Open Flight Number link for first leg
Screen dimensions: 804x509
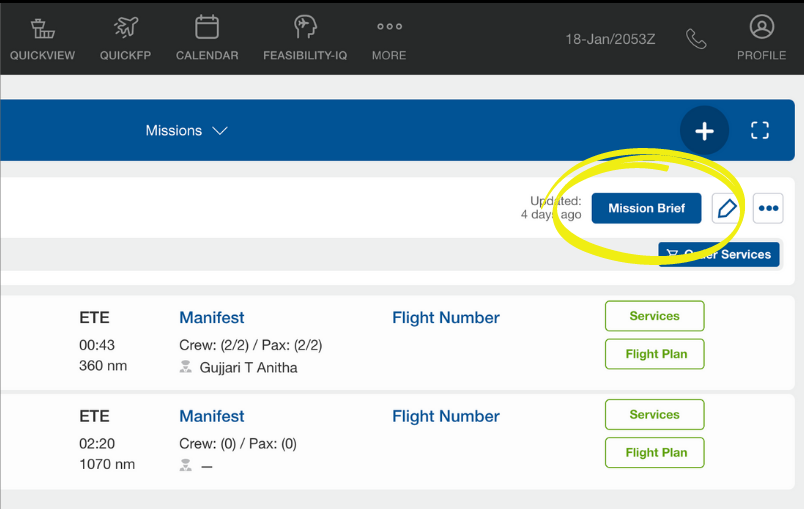(446, 318)
